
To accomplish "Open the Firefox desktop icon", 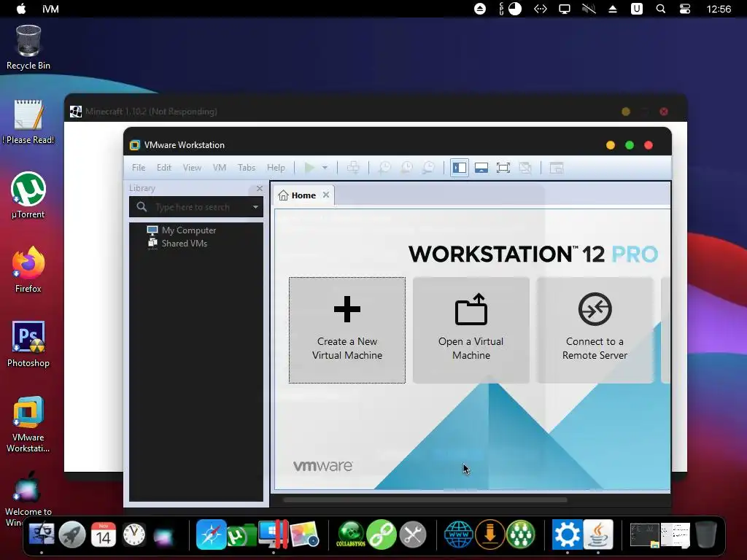I will 28,270.
